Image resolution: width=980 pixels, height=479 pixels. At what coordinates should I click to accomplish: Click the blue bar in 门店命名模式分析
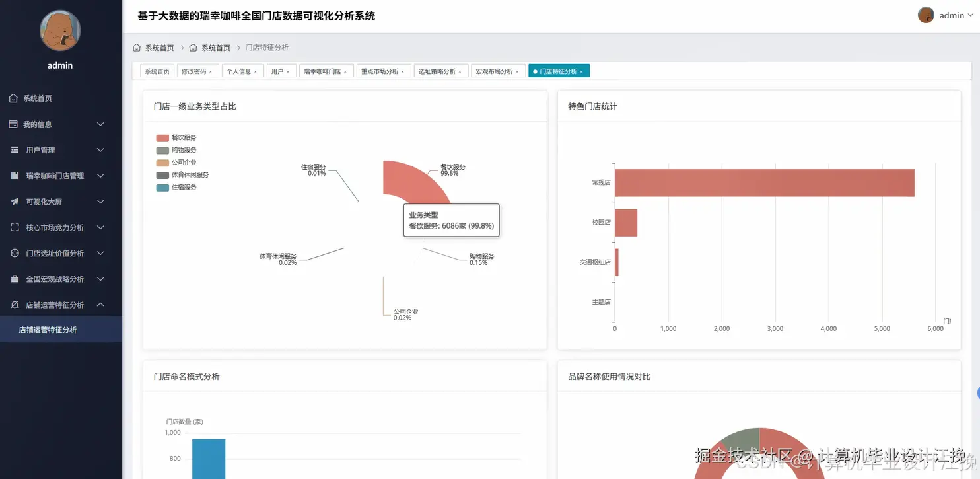point(209,459)
